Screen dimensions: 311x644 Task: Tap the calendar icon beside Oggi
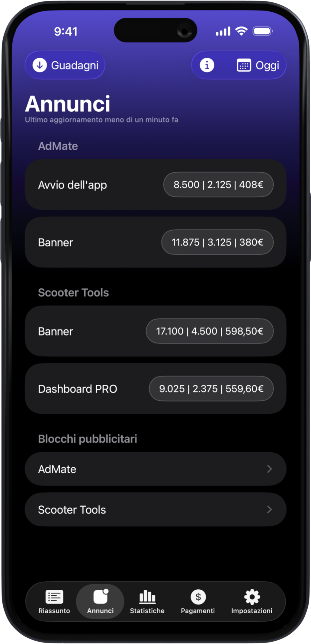tap(244, 65)
